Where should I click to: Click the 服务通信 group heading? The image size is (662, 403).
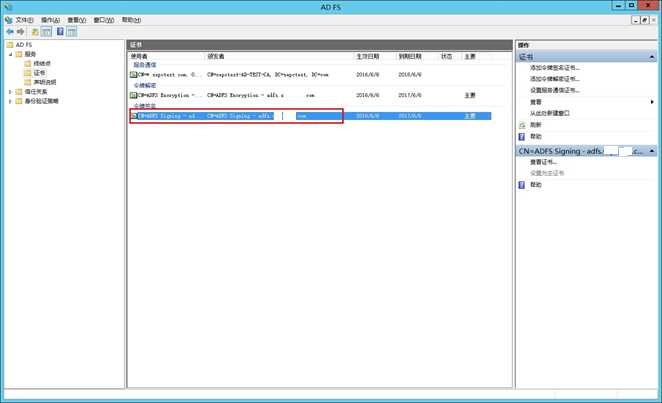click(145, 65)
